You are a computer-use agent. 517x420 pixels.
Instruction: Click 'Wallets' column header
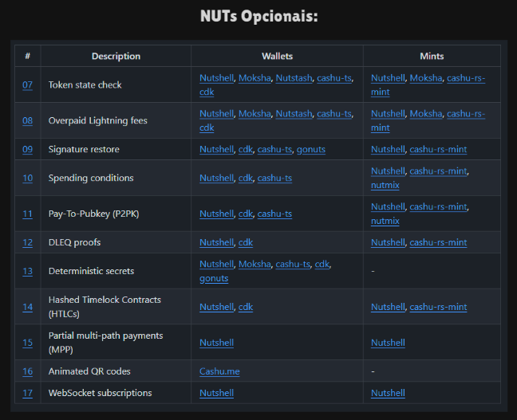click(x=278, y=57)
